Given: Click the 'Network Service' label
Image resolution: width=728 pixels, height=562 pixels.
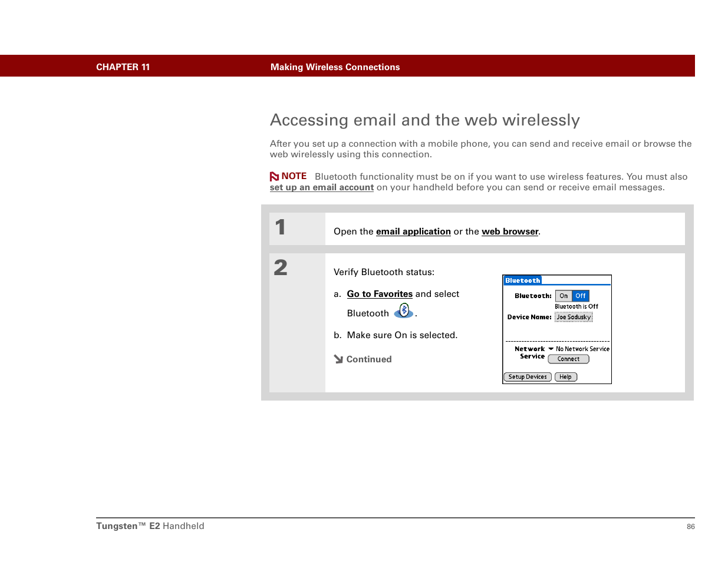Looking at the screenshot, I should 530,352.
